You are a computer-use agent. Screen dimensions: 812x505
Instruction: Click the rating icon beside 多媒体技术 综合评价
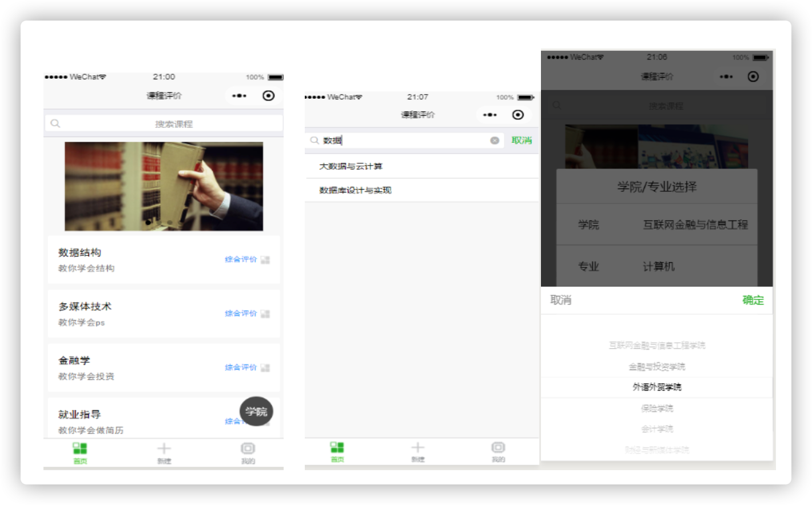(265, 314)
